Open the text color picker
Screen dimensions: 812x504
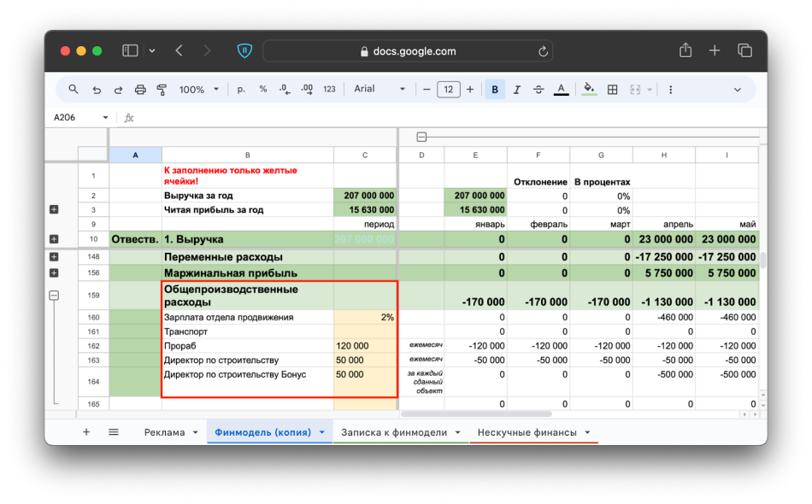point(561,90)
